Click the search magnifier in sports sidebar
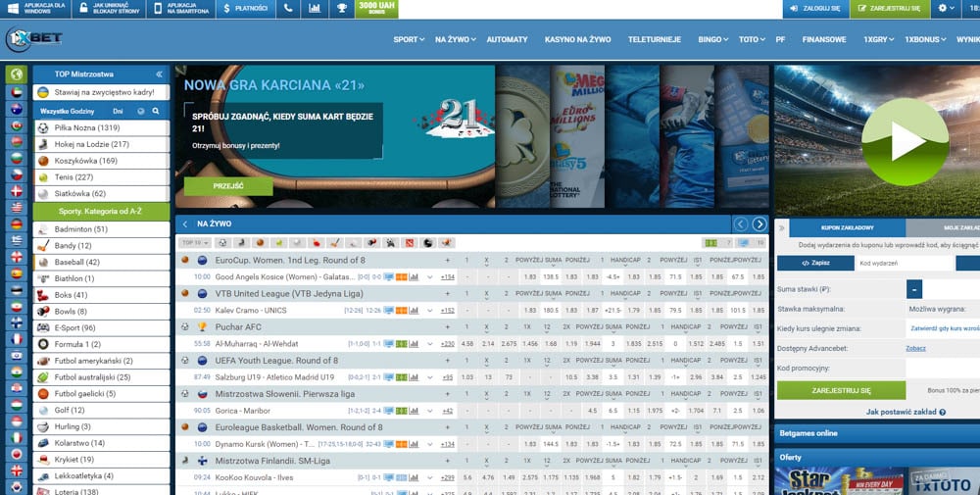980x495 pixels. pyautogui.click(x=156, y=111)
